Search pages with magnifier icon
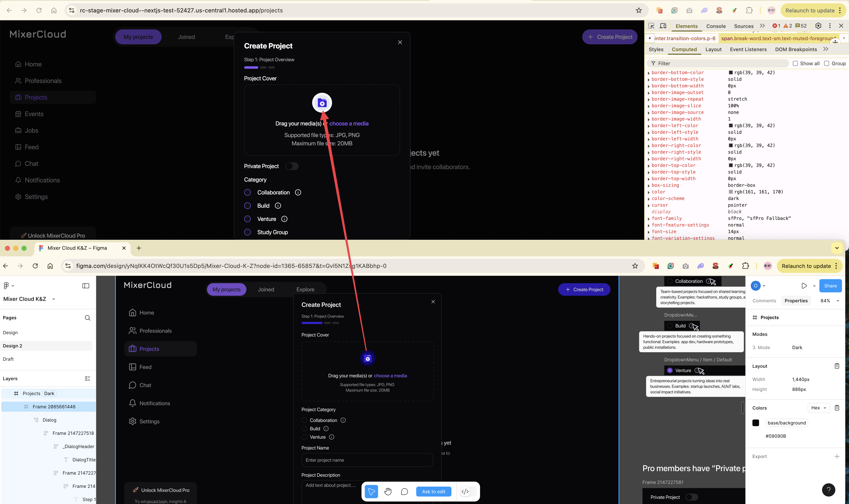Screen dimensions: 849x504 tap(87, 318)
